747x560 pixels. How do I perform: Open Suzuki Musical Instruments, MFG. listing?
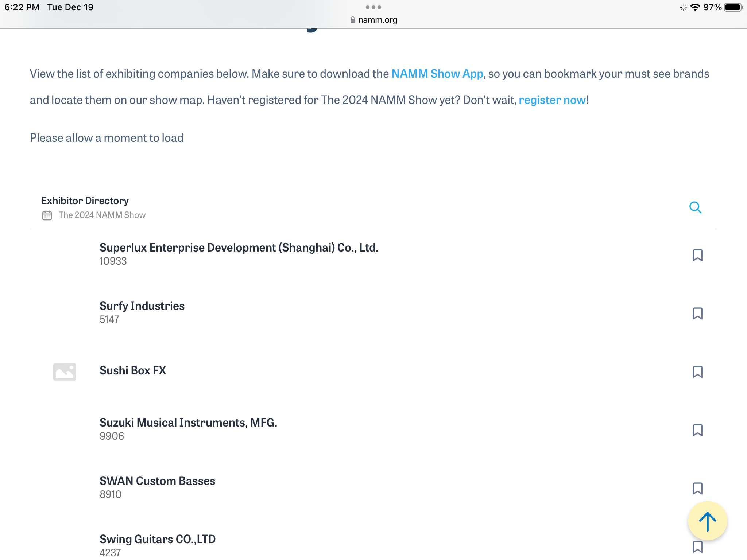(x=188, y=423)
